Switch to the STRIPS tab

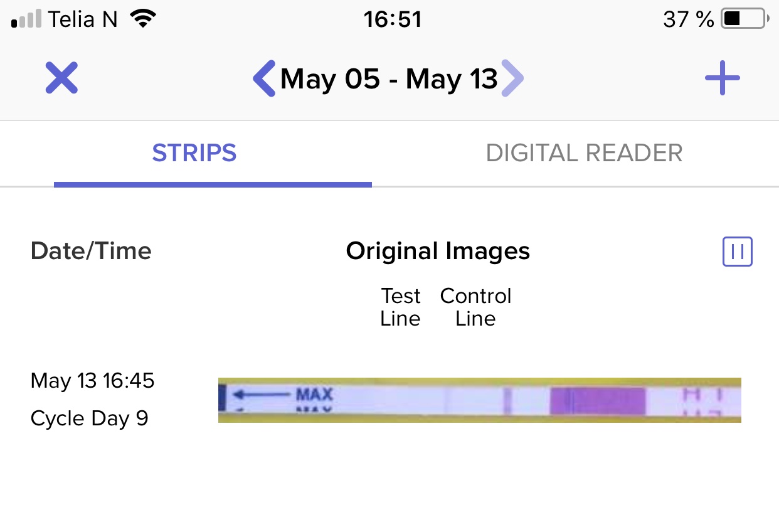click(194, 153)
